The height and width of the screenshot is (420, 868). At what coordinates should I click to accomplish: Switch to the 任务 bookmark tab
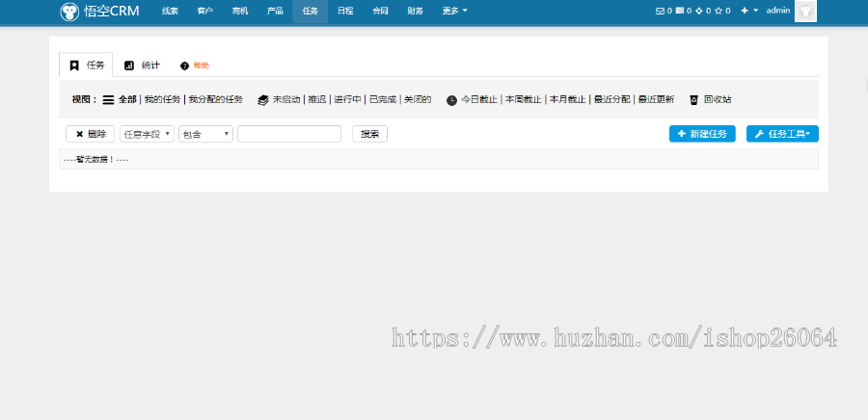(x=87, y=66)
